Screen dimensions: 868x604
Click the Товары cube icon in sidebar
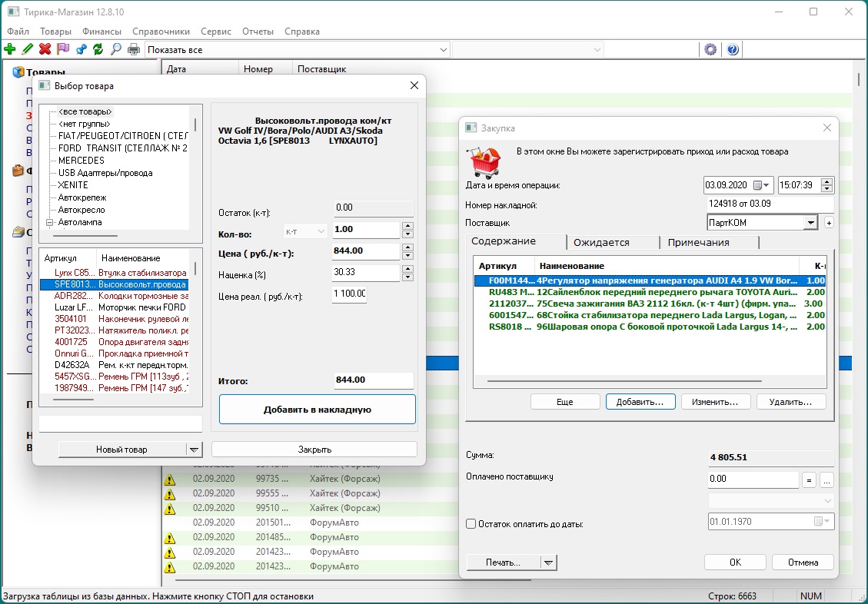coord(18,72)
